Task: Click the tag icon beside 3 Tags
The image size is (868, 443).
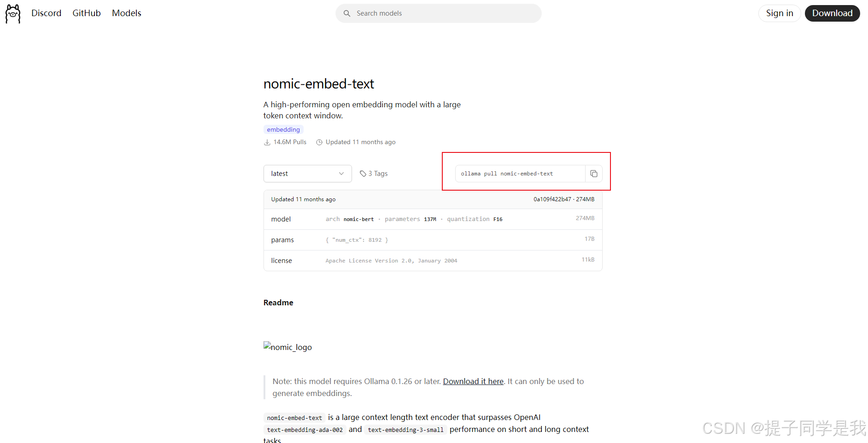Action: 364,173
